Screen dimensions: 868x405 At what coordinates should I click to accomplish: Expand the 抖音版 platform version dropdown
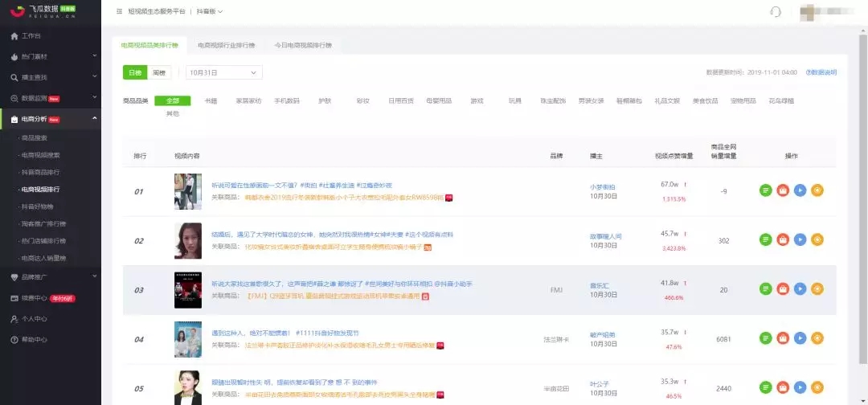point(210,11)
